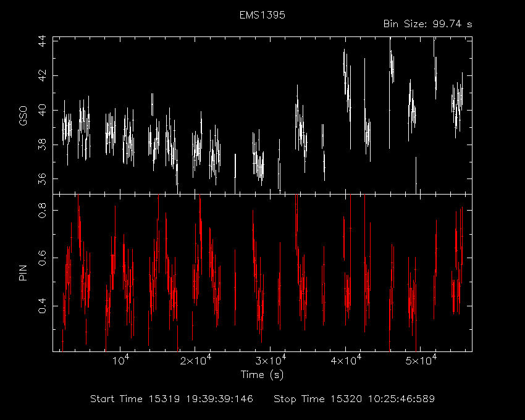Click GSO y-axis value 36
Image resolution: width=525 pixels, height=420 pixels.
click(42, 179)
